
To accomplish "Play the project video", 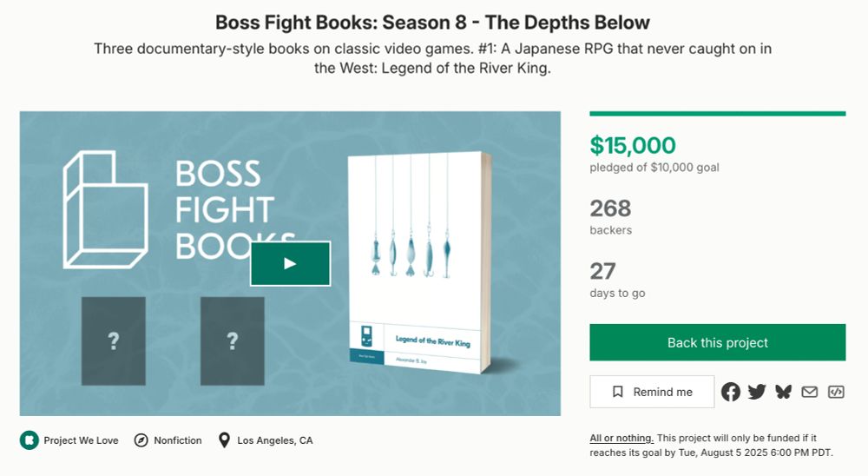I will [290, 263].
